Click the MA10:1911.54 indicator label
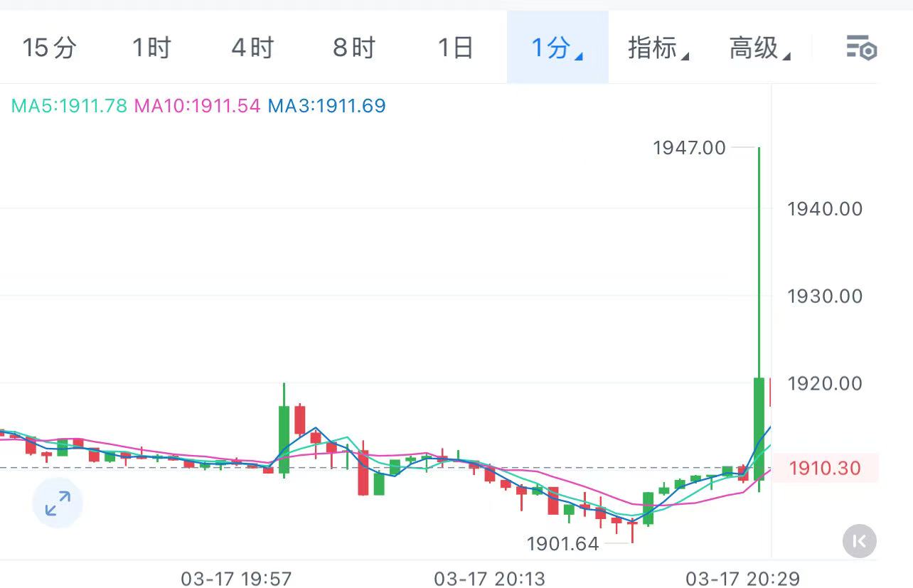 pos(197,106)
